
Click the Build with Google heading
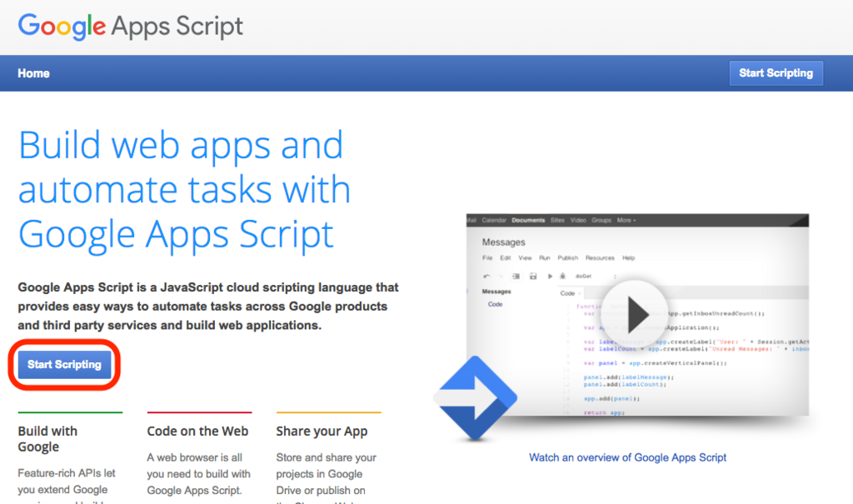pos(47,439)
